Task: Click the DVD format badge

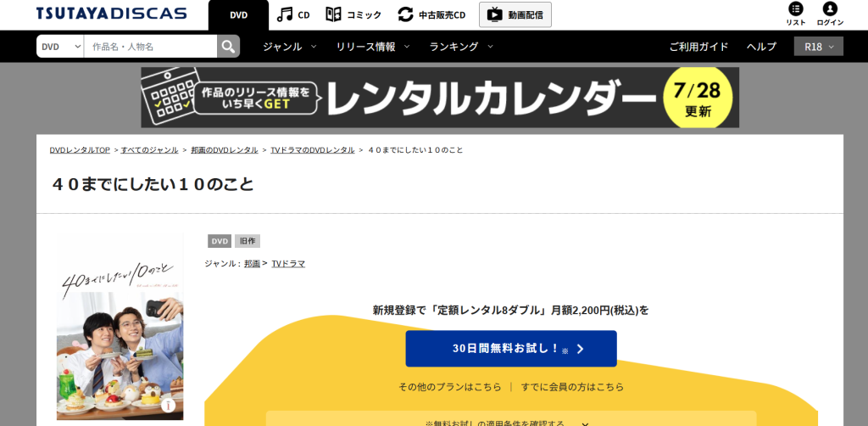Action: coord(220,241)
